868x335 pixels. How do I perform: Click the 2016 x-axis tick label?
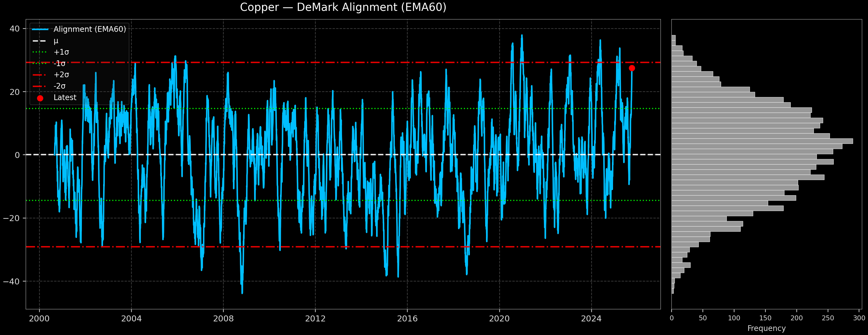pyautogui.click(x=407, y=319)
